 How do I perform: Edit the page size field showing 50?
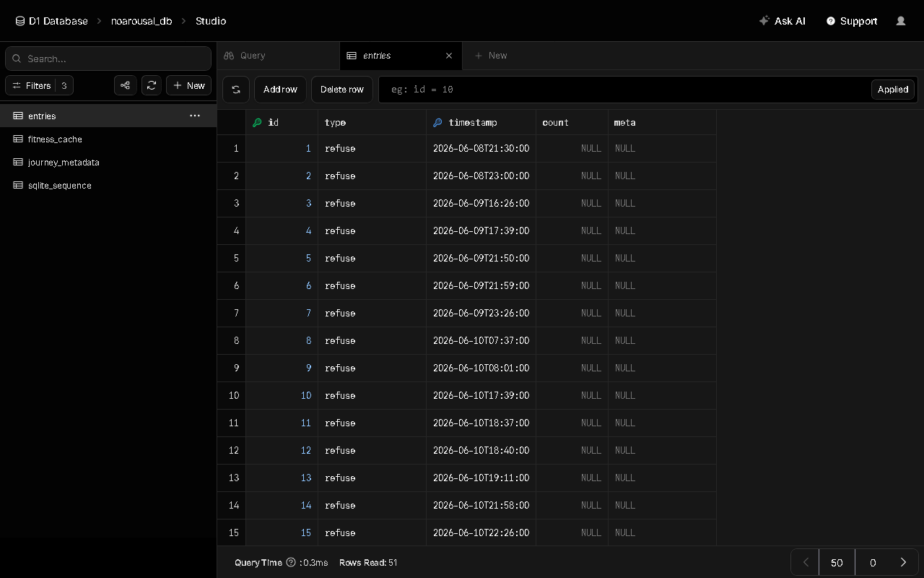837,562
